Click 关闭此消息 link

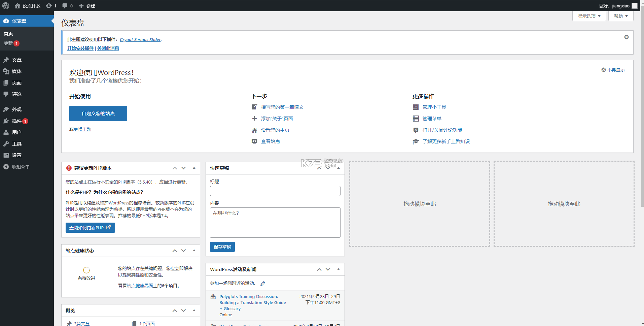[x=108, y=48]
